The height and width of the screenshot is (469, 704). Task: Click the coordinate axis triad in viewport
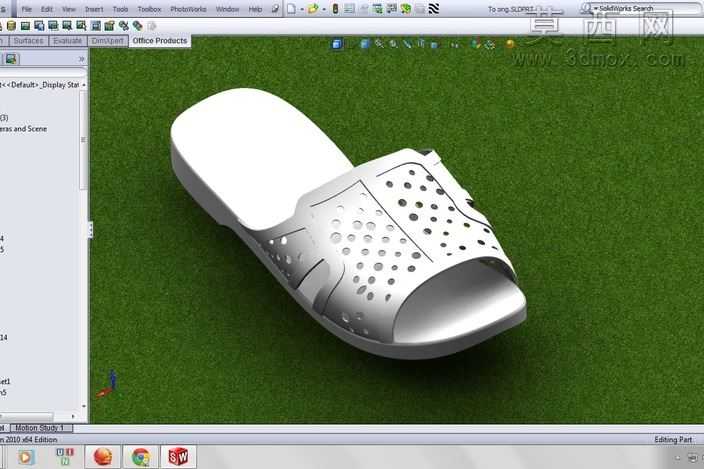pyautogui.click(x=107, y=384)
